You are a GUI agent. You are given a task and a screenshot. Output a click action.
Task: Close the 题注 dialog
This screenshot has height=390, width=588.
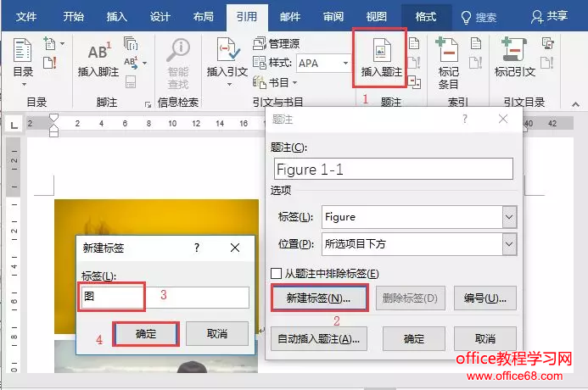click(x=503, y=120)
